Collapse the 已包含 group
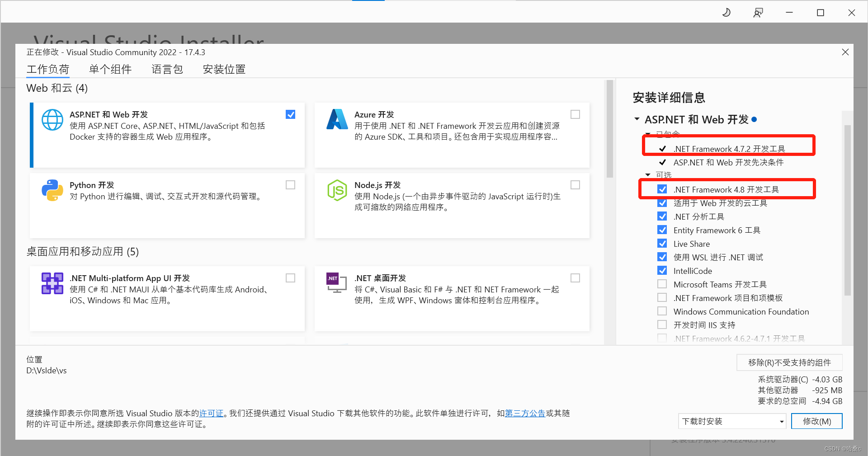This screenshot has width=868, height=456. (x=648, y=134)
